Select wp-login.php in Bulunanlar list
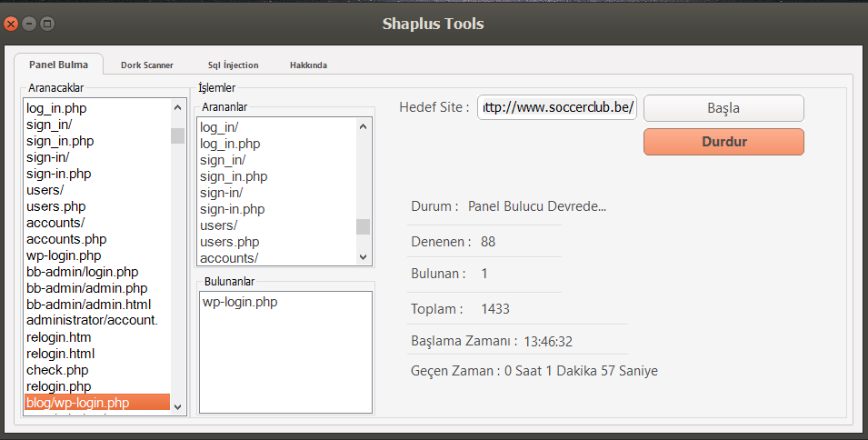This screenshot has width=868, height=440. pos(240,302)
